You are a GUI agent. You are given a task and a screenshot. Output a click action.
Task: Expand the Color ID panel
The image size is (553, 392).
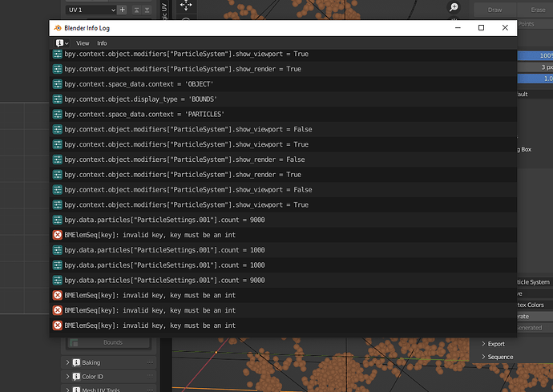coord(67,377)
